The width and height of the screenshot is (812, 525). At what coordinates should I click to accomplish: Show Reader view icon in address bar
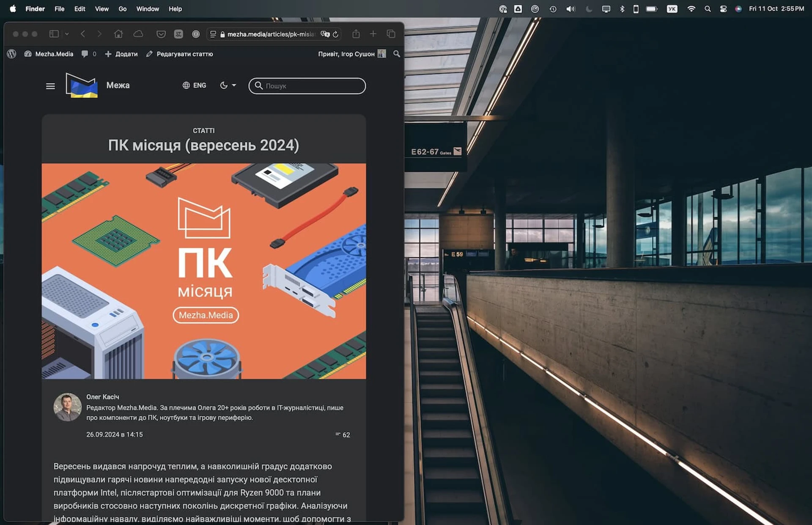click(x=213, y=34)
